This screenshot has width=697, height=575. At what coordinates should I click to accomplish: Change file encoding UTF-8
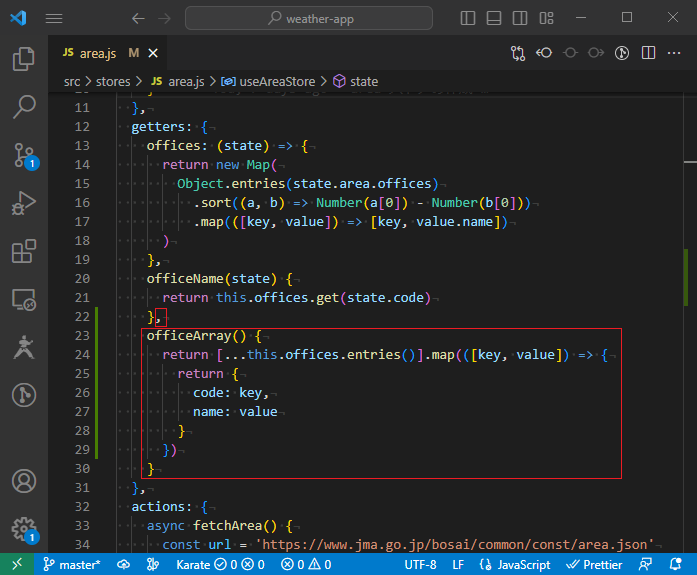[x=420, y=564]
